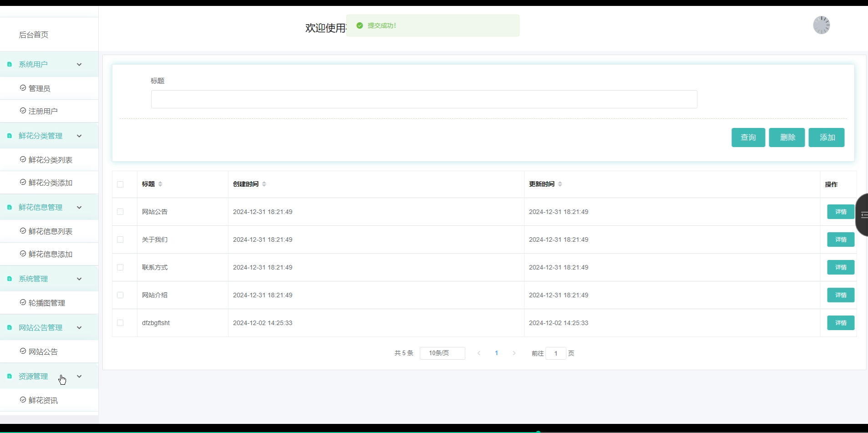
Task: Click the 共 5 条 total count text
Action: [x=404, y=353]
